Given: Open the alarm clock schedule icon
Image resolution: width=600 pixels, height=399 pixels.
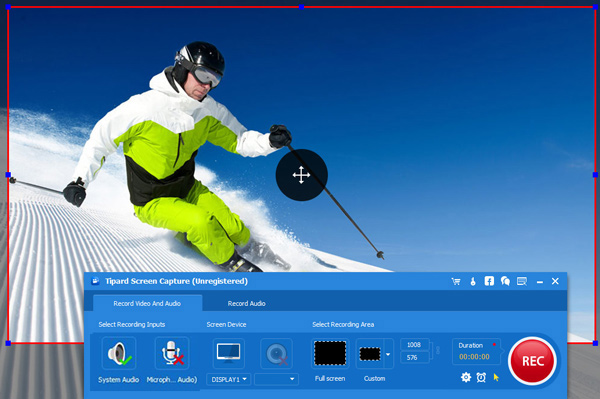Looking at the screenshot, I should pos(481,378).
